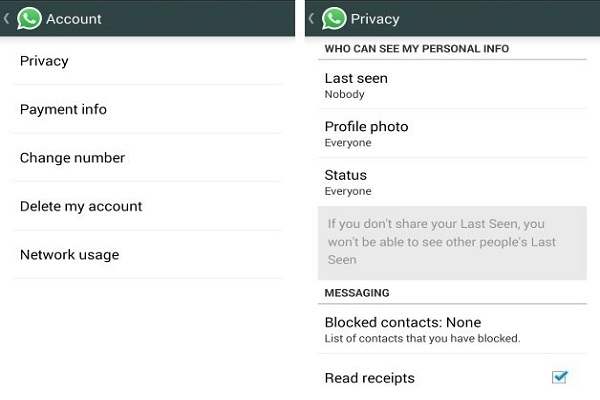Click the WhatsApp logo beside the Account title
This screenshot has height=400, width=600.
[x=29, y=18]
